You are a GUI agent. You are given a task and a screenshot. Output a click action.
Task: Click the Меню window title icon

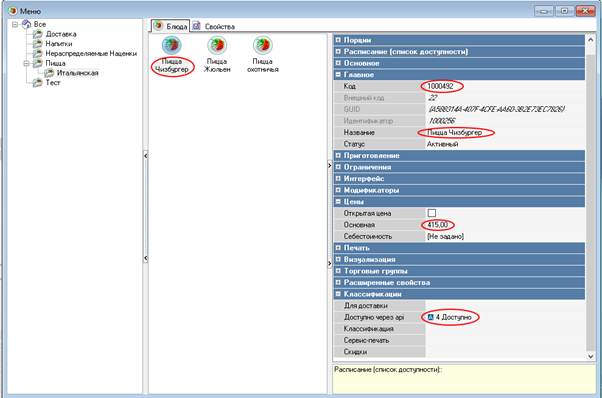point(13,11)
